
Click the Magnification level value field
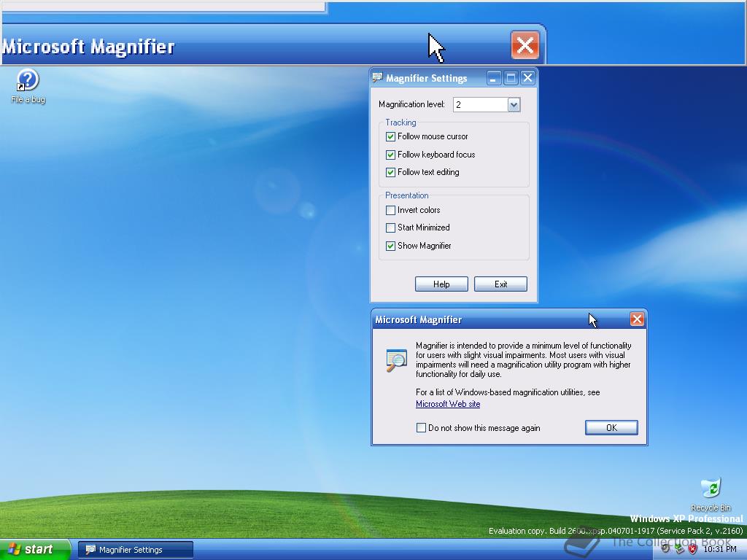click(x=480, y=105)
